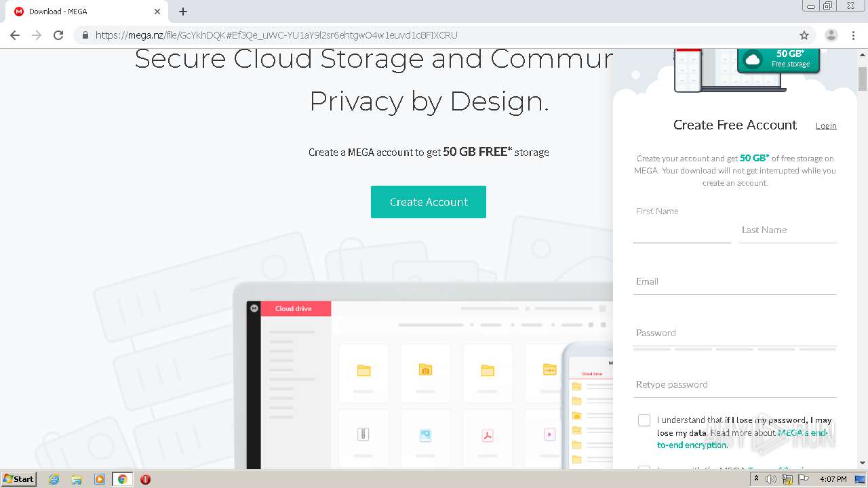Focus the First Name field

click(682, 230)
